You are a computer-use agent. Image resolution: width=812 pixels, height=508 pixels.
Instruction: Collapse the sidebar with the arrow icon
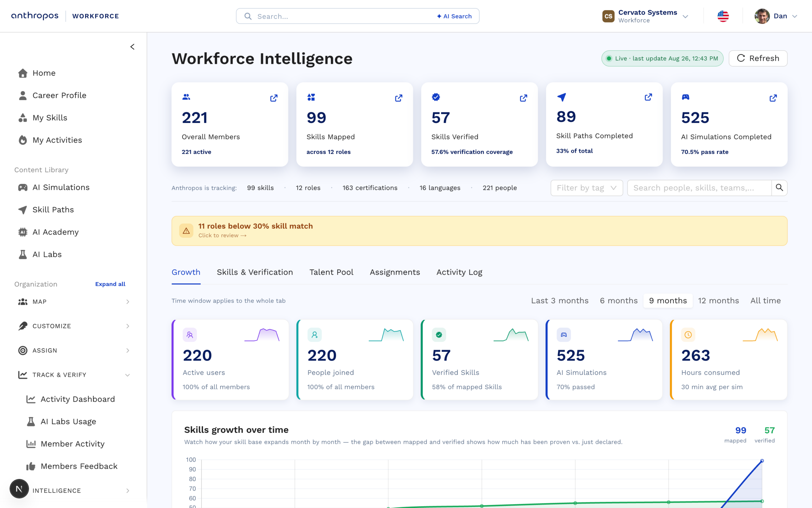click(133, 47)
